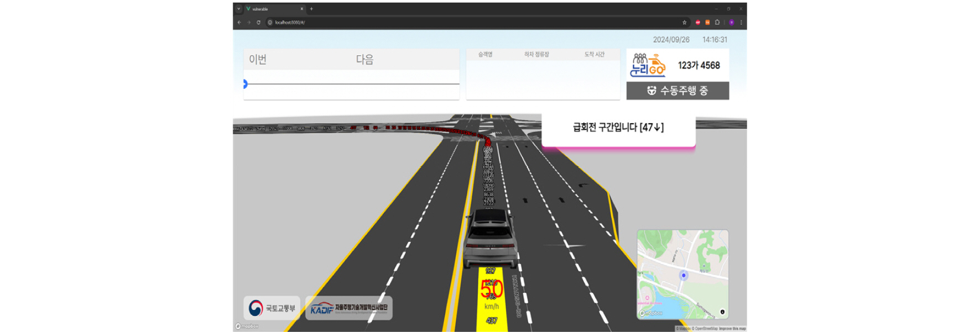Open the minimap info attribution button
The image size is (980, 332).
(722, 312)
